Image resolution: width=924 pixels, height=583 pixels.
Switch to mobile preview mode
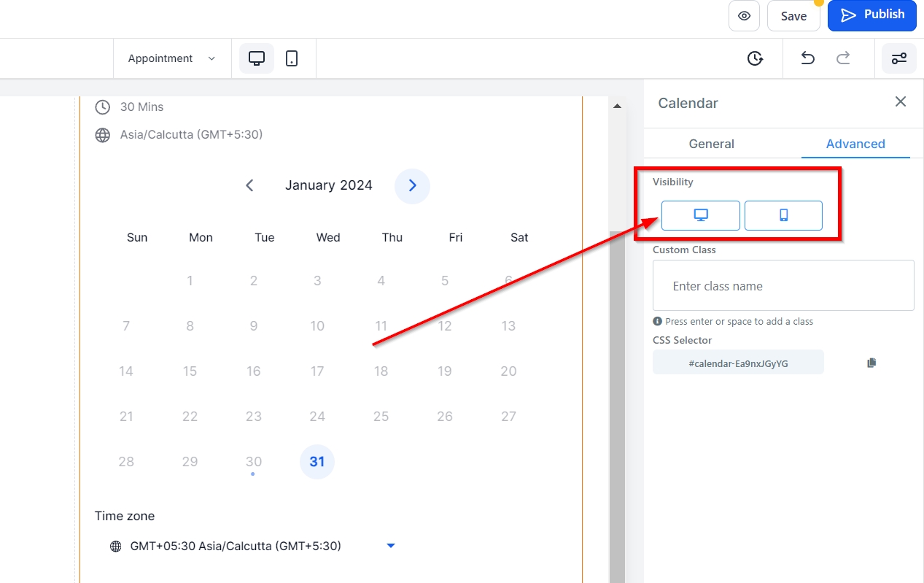pyautogui.click(x=292, y=58)
